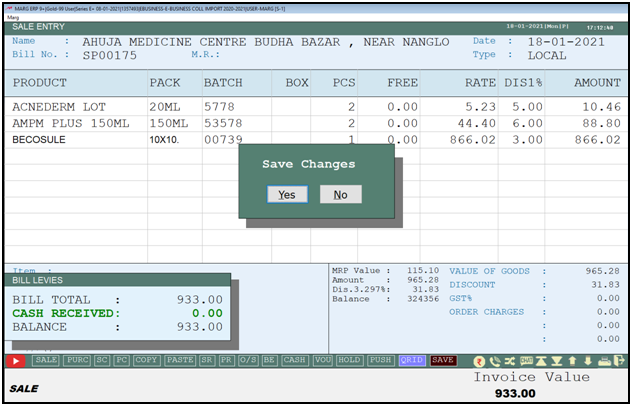Click the PURC toolbar button
Image resolution: width=632 pixels, height=406 pixels.
(78, 360)
